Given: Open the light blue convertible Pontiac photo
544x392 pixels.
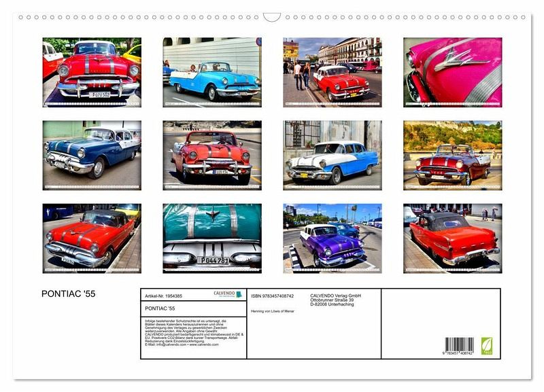Looking at the screenshot, I should point(212,73).
